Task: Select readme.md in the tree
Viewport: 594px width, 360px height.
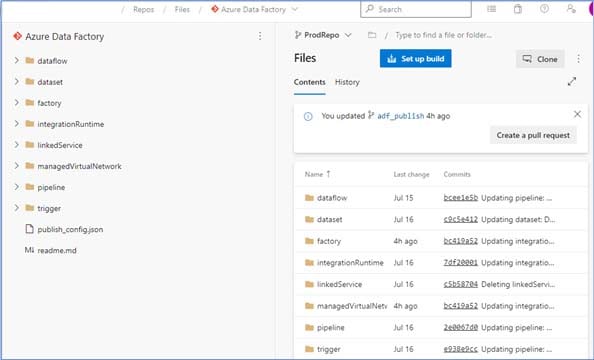Action: [x=57, y=250]
